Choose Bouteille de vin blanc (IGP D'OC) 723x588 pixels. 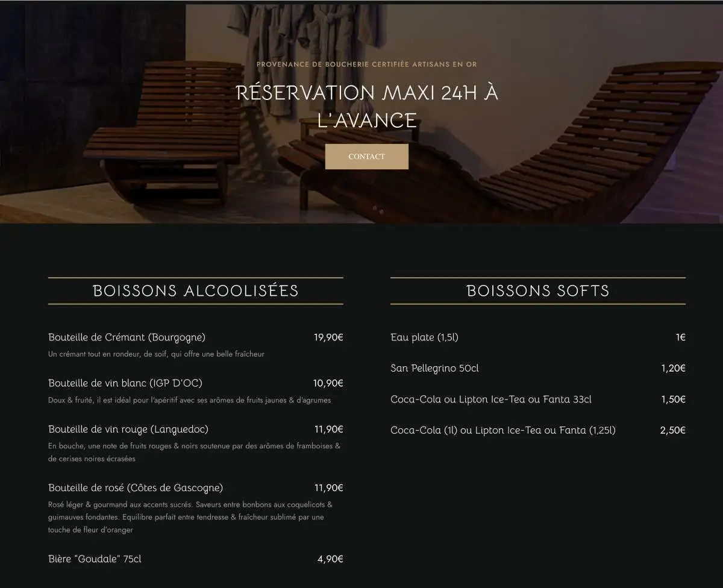tap(125, 383)
